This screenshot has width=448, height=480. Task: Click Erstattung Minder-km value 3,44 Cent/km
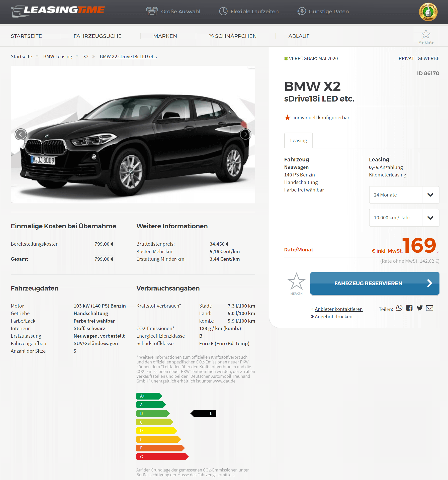pos(225,259)
